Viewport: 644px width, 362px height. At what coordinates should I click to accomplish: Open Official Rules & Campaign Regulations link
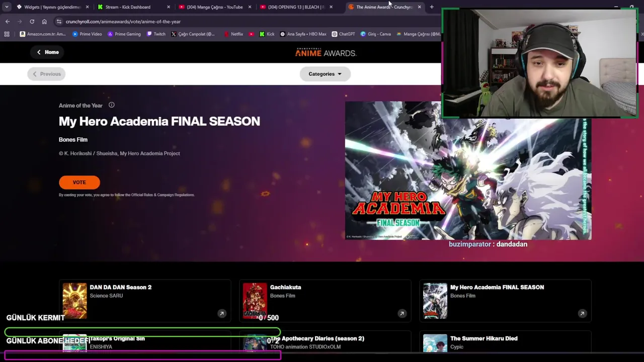[163, 195]
